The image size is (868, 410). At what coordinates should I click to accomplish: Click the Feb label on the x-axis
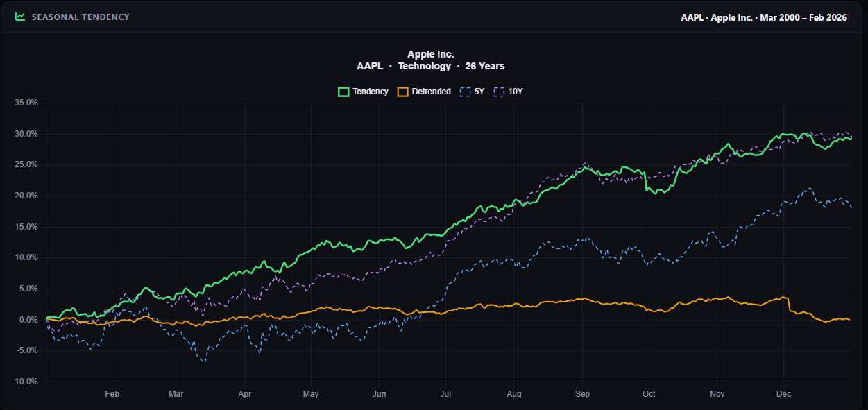click(x=112, y=393)
